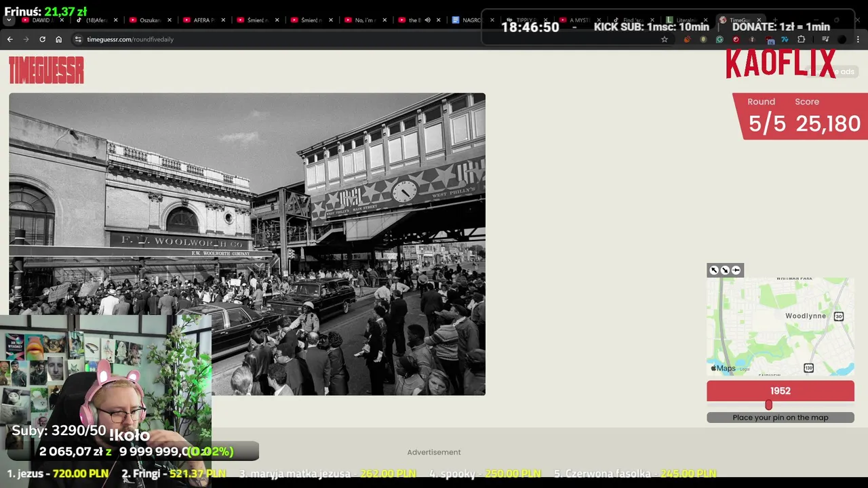Image resolution: width=868 pixels, height=488 pixels.
Task: Click the Woodlynne label on the map
Action: click(806, 316)
